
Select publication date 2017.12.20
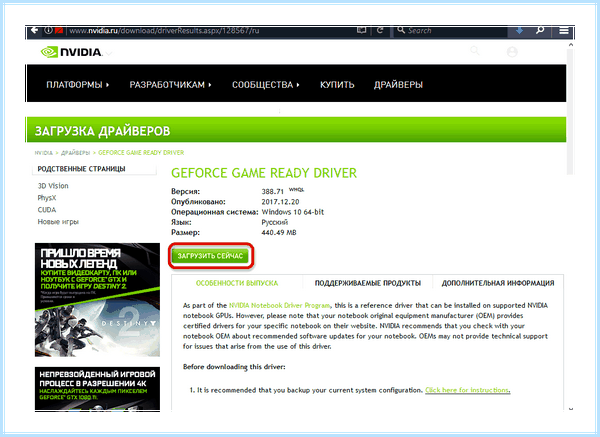coord(280,202)
